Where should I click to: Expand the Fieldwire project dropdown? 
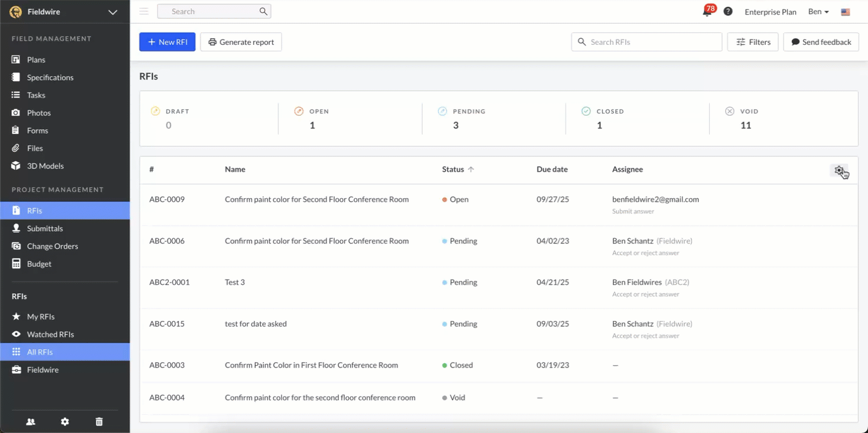(112, 12)
